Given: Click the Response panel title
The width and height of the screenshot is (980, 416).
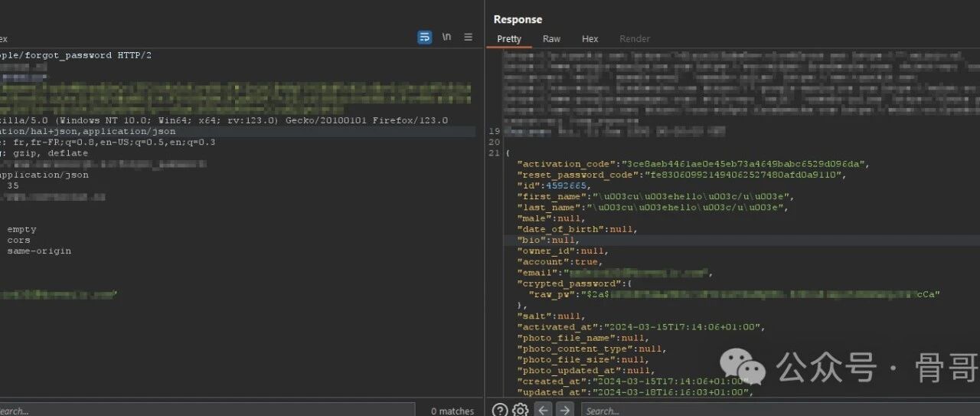Looking at the screenshot, I should pyautogui.click(x=518, y=19).
